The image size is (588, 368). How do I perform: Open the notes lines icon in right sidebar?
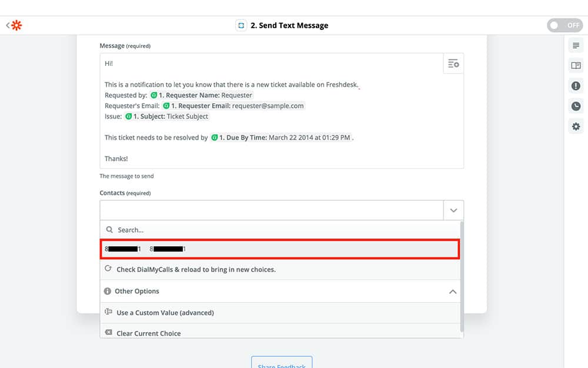(x=576, y=46)
